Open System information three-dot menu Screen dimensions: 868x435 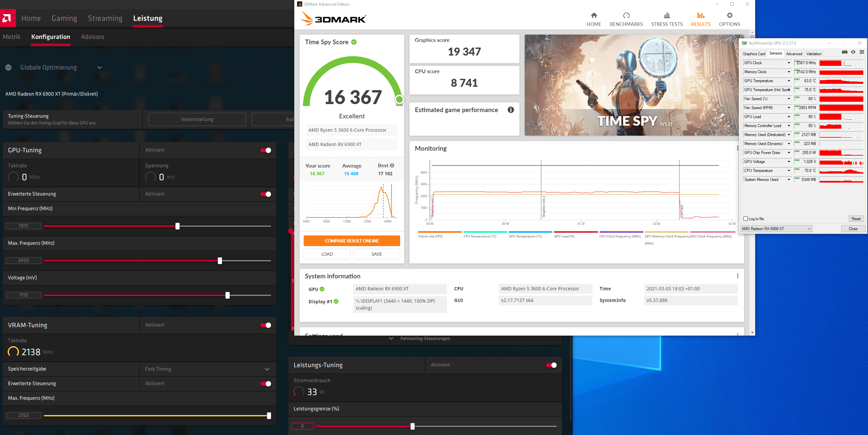(737, 276)
